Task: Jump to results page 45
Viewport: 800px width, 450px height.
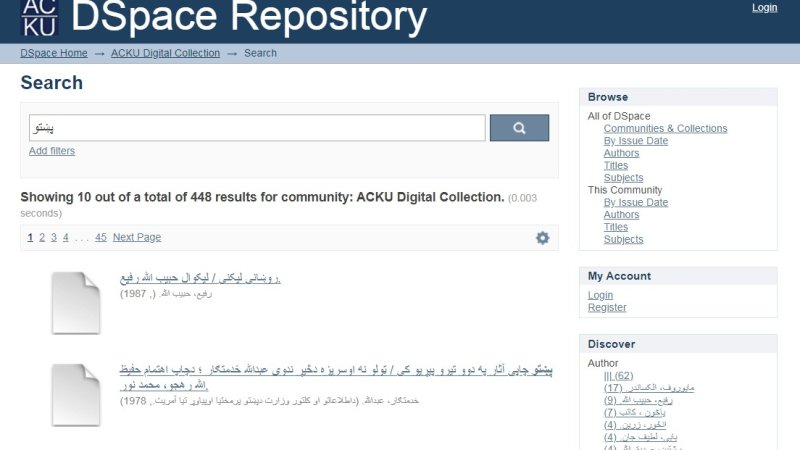Action: (101, 237)
